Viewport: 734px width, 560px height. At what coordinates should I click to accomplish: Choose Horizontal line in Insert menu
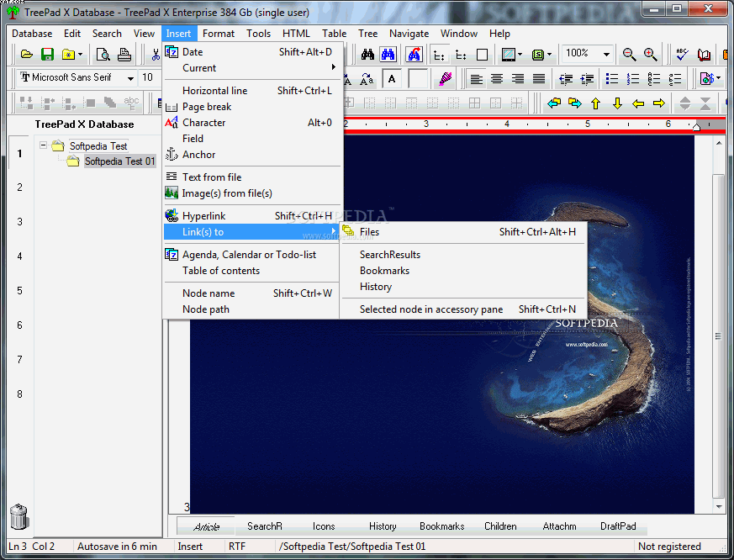tap(253, 91)
